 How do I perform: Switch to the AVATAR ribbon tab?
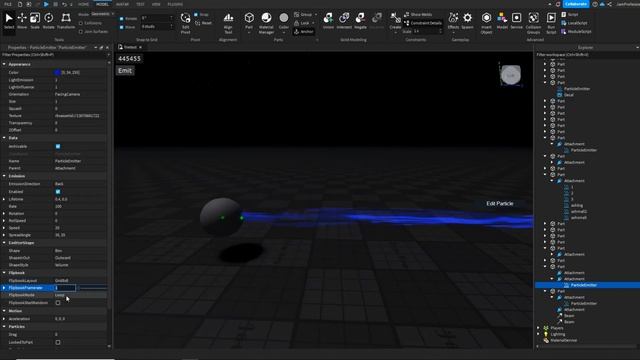pos(122,4)
